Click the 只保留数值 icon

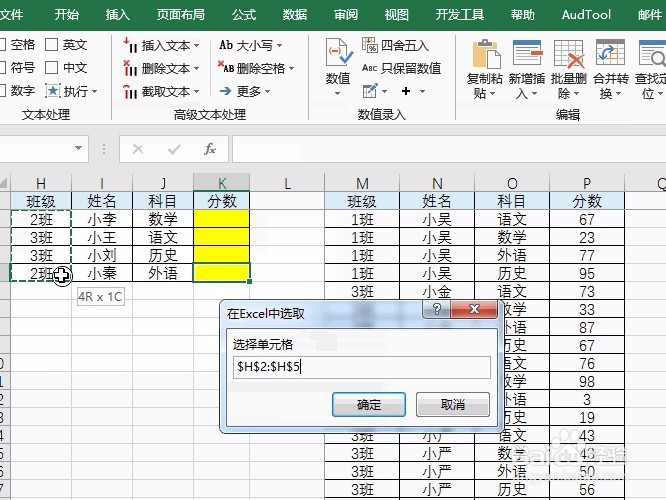370,68
